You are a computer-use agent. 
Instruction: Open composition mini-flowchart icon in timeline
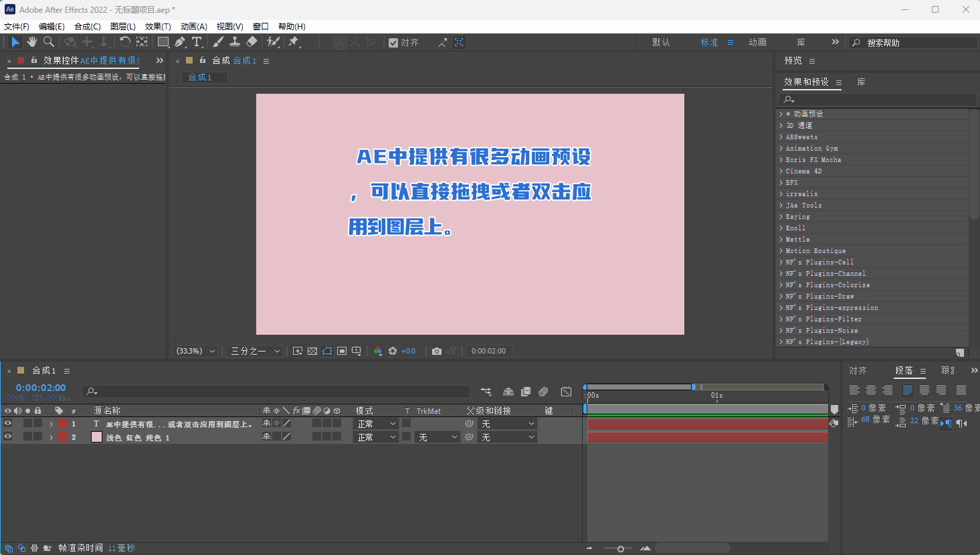(486, 392)
